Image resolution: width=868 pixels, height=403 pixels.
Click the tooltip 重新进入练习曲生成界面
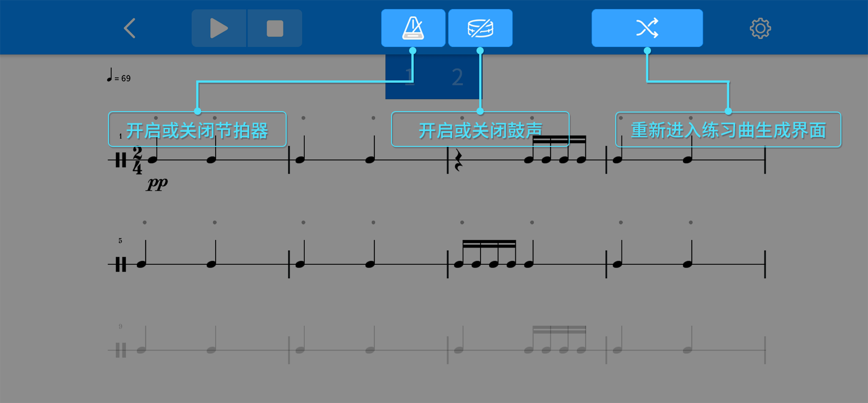728,130
